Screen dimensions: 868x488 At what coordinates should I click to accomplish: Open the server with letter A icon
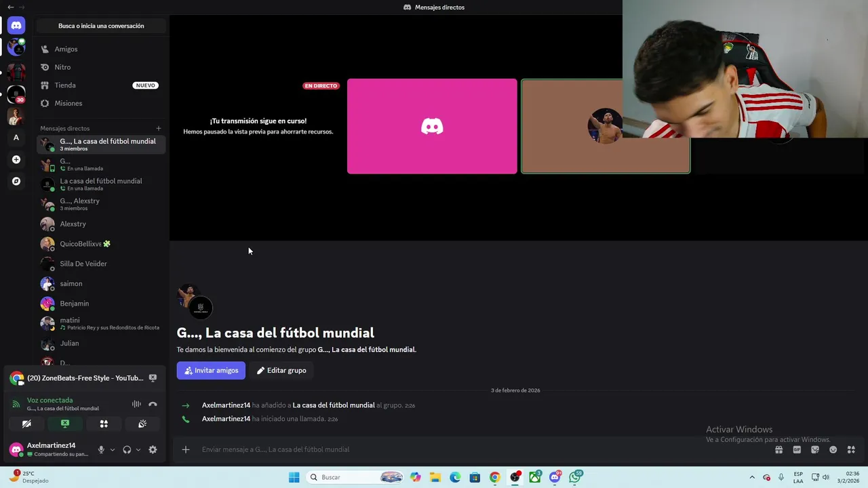coord(16,138)
